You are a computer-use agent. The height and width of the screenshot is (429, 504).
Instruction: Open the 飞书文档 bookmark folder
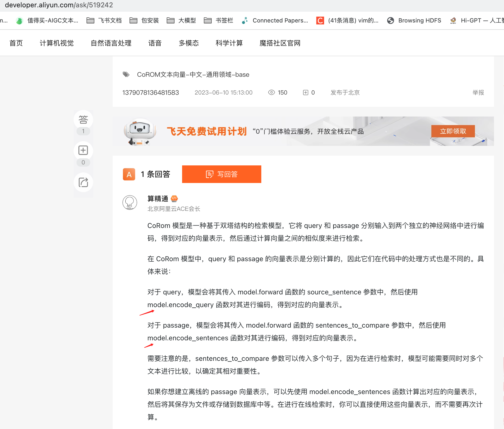coord(104,21)
